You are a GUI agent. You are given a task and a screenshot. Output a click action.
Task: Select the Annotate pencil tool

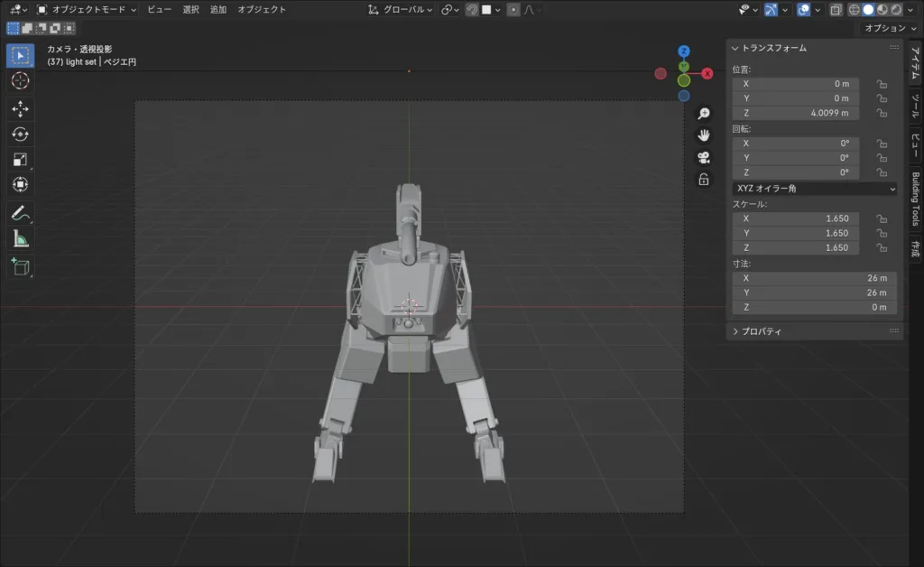tap(20, 214)
